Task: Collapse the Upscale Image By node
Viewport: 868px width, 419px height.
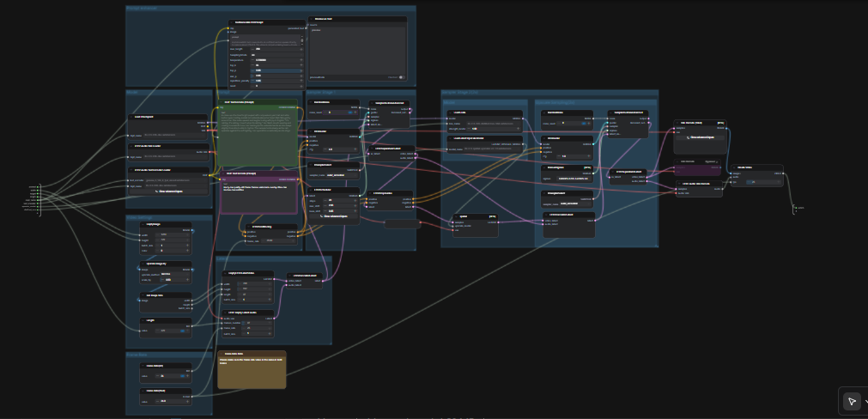Action: pos(143,264)
